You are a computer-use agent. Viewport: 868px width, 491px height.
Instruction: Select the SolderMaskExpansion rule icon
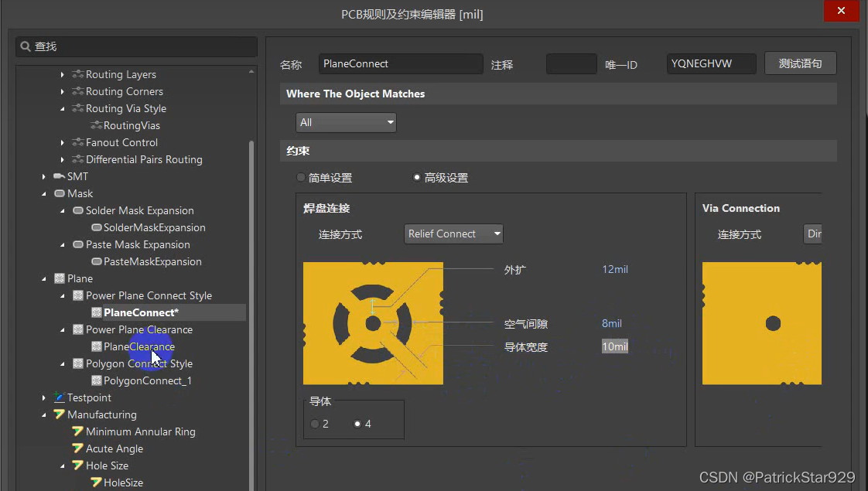click(x=98, y=227)
